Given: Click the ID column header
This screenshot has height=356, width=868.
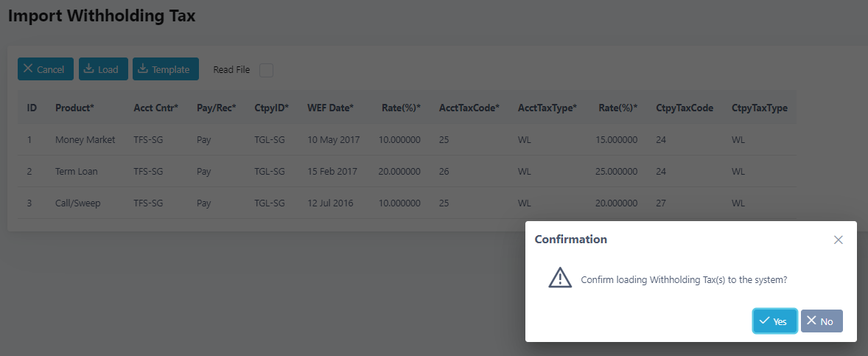Looking at the screenshot, I should coord(32,108).
